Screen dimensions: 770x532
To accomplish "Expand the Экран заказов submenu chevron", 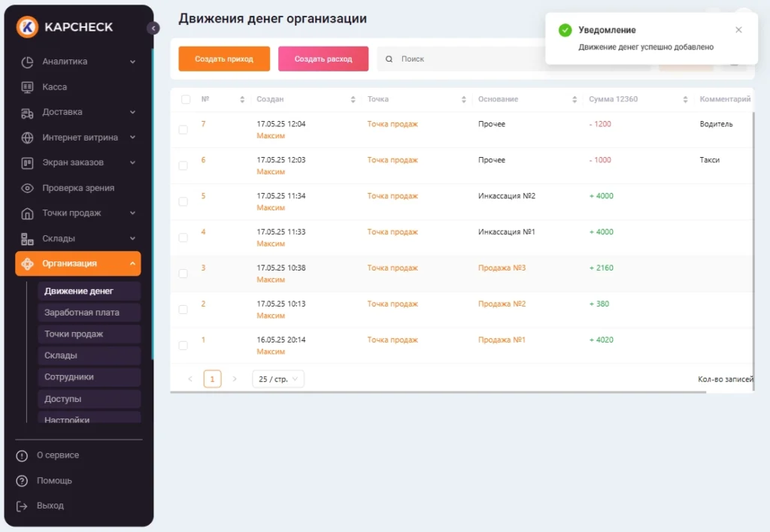I will [x=132, y=163].
